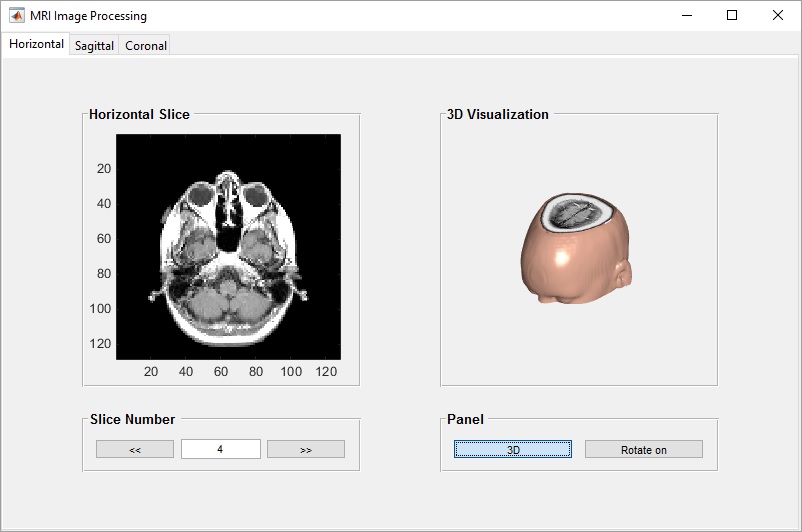Click the 3D Visualization panel title
Screen dimensions: 802x532
[x=498, y=114]
